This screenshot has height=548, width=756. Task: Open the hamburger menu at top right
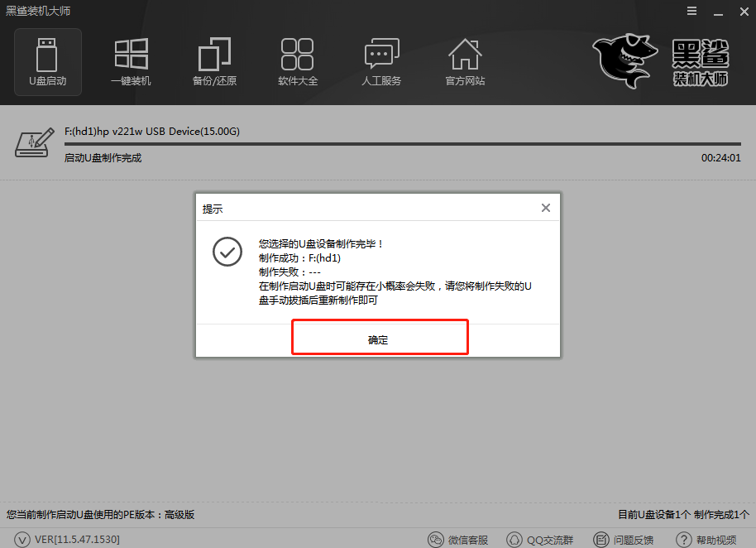click(692, 12)
